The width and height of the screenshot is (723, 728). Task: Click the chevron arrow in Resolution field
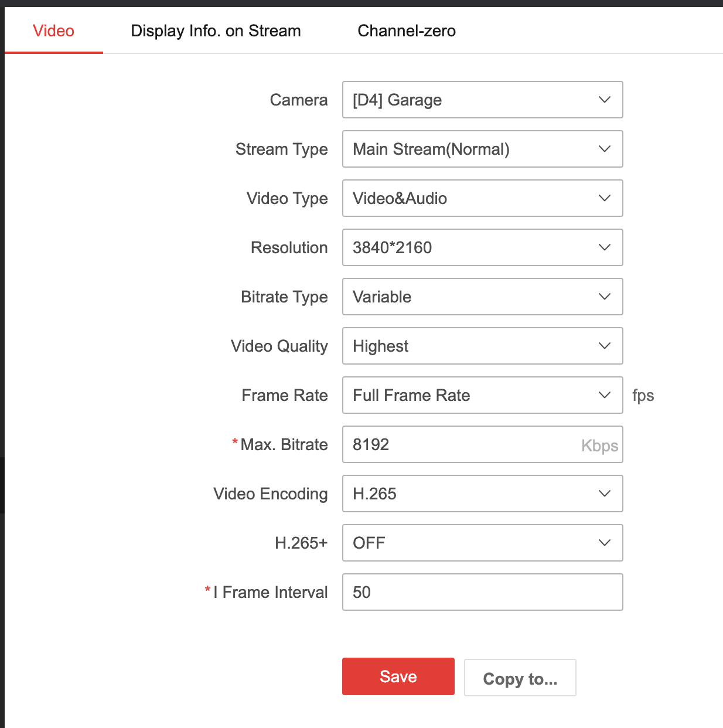click(605, 248)
